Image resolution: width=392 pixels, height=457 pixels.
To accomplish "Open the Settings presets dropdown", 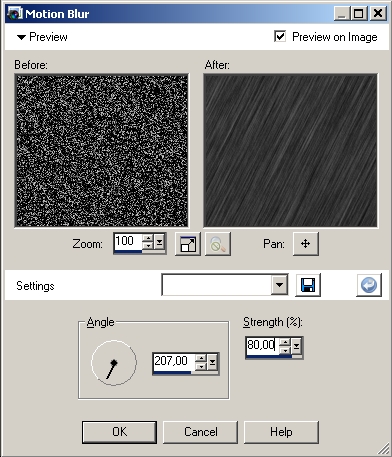I will tap(279, 285).
